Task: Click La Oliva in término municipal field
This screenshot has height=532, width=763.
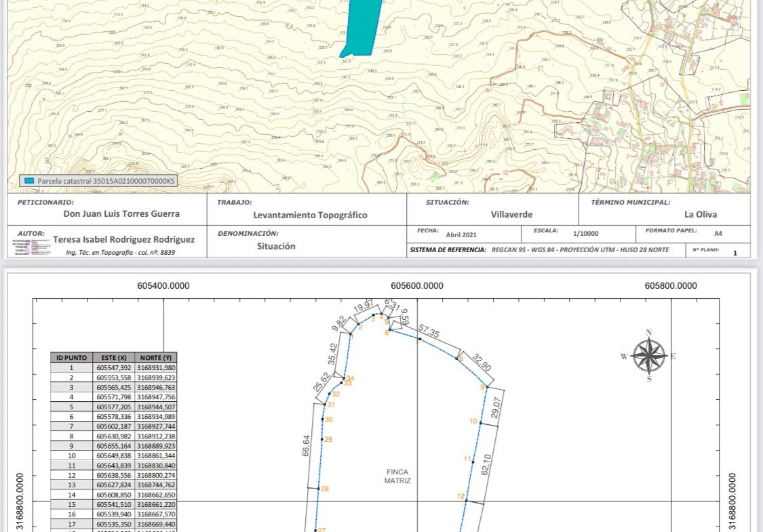Action: click(700, 214)
